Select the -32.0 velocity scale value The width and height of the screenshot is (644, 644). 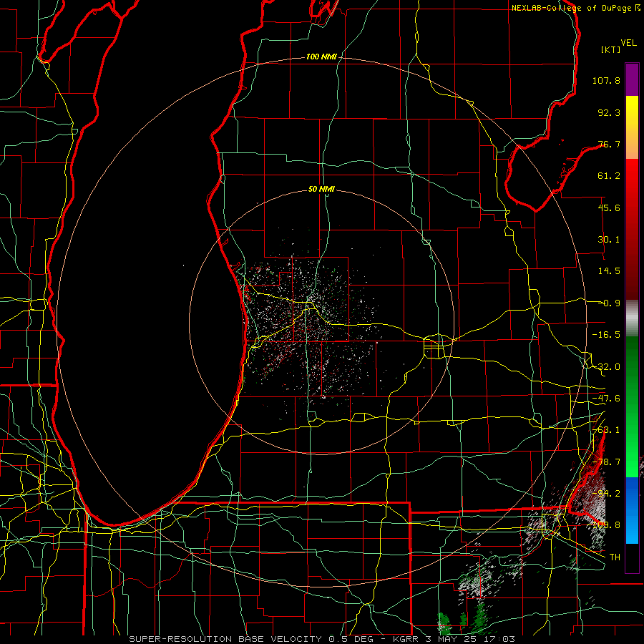pos(606,367)
